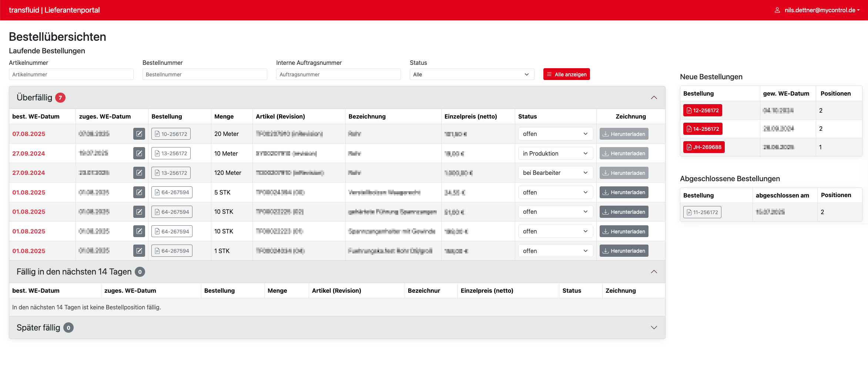Open status dropdown showing in Produktion

555,153
